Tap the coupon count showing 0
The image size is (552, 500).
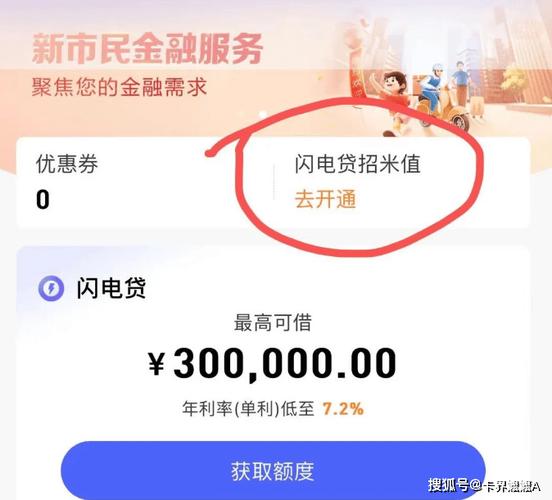point(43,200)
